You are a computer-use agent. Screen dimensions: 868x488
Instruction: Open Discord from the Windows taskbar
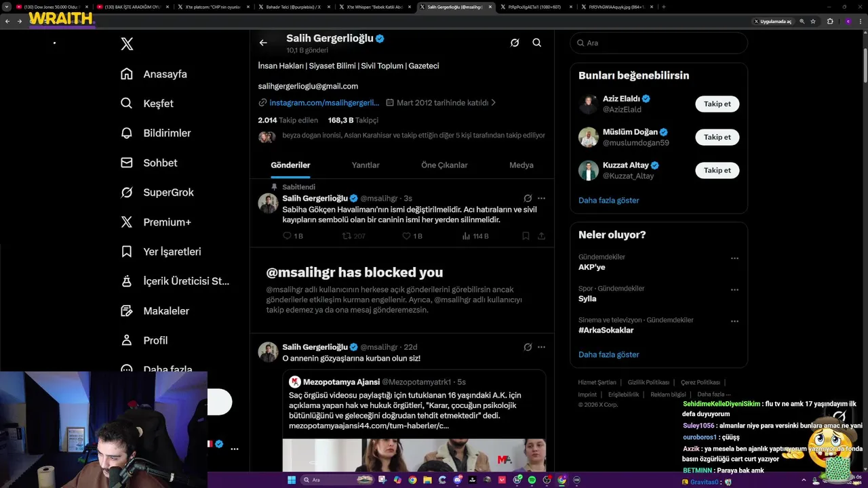click(x=458, y=480)
